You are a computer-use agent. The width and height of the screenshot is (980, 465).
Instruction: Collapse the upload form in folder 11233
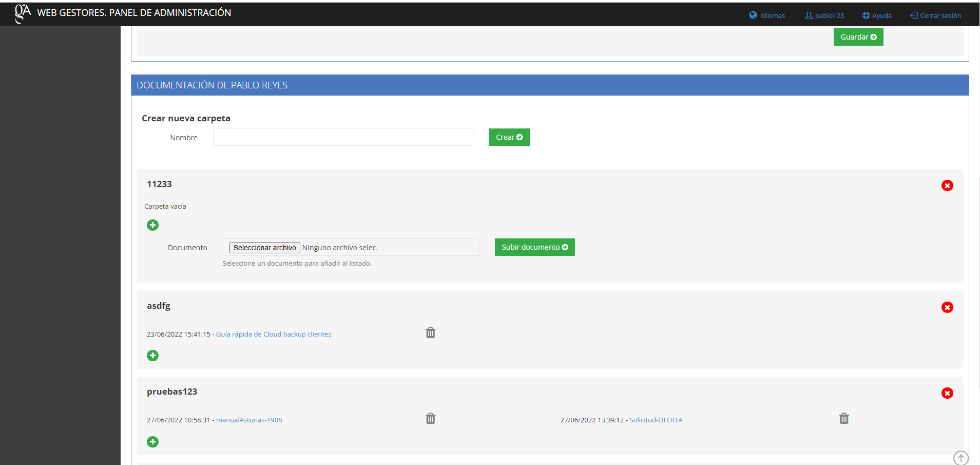pos(152,225)
